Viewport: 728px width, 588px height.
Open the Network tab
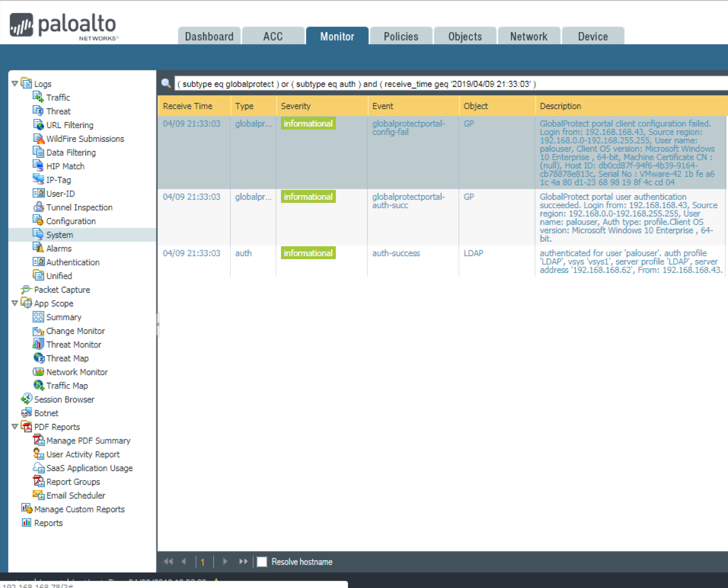coord(529,36)
